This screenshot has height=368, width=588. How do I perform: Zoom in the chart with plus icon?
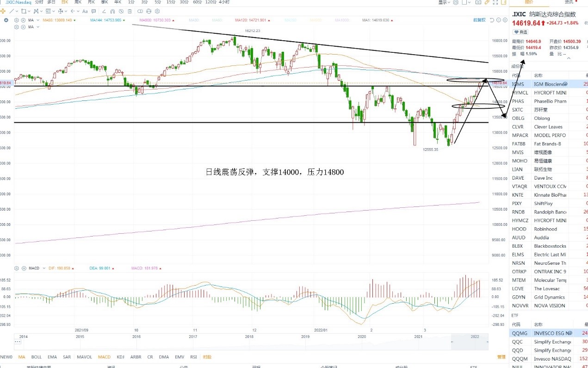(505, 20)
